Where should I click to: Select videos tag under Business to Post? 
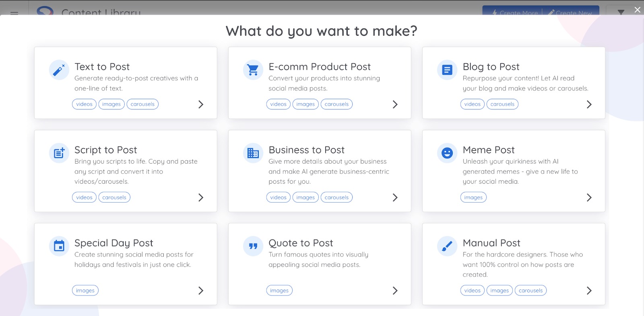pyautogui.click(x=278, y=197)
